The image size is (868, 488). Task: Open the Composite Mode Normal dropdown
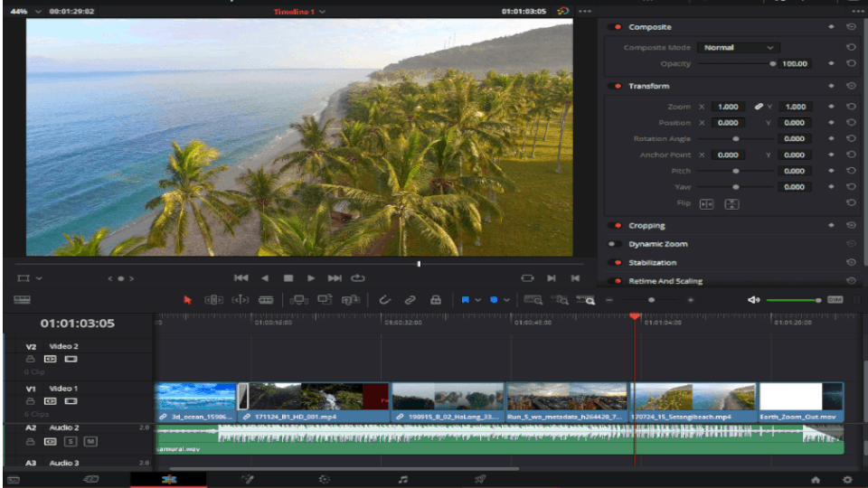coord(739,48)
